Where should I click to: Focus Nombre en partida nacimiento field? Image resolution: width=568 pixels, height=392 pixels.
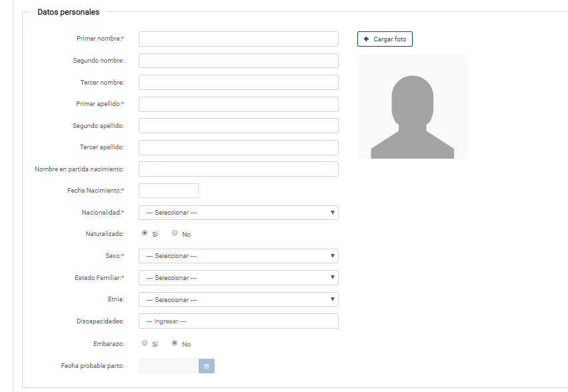coord(238,169)
